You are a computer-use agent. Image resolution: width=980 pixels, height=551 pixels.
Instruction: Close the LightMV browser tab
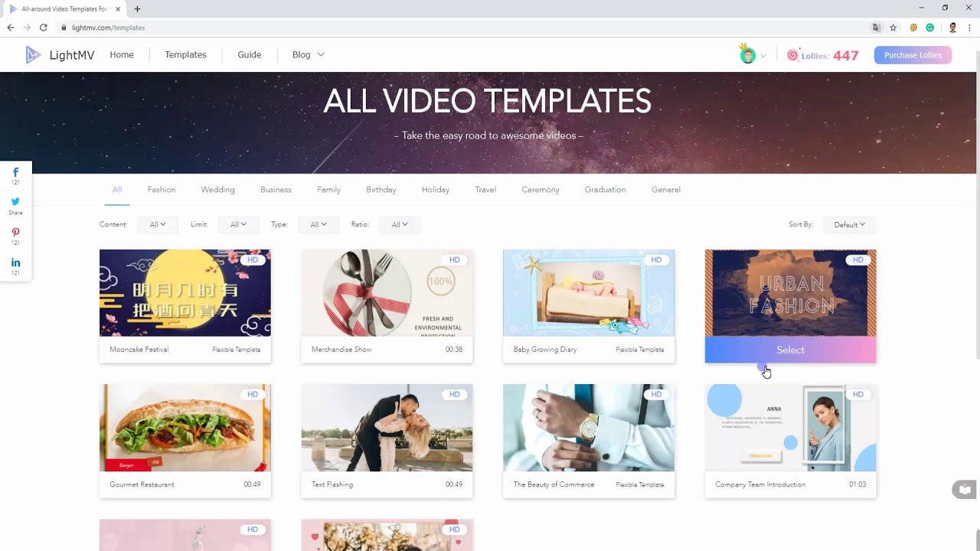click(118, 9)
